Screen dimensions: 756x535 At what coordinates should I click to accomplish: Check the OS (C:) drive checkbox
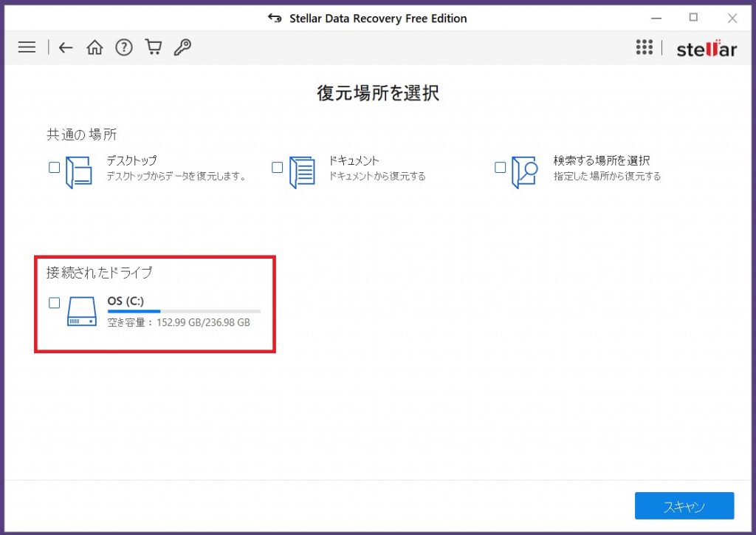55,302
